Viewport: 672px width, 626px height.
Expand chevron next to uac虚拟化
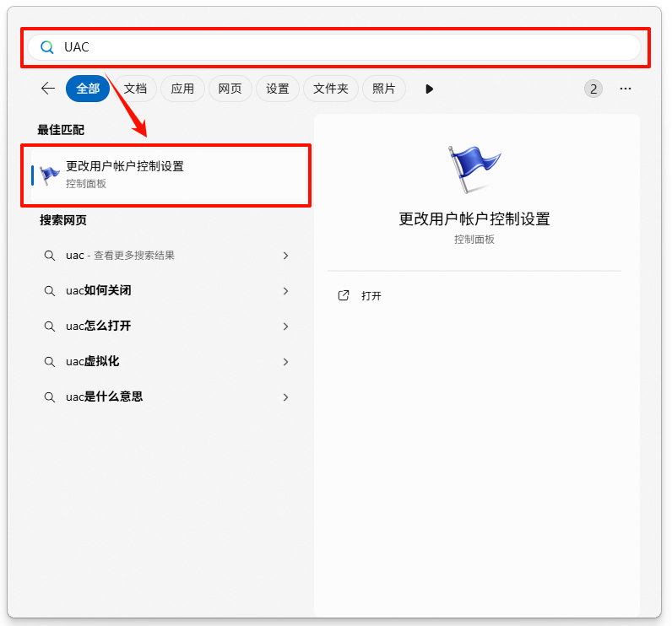click(x=286, y=362)
